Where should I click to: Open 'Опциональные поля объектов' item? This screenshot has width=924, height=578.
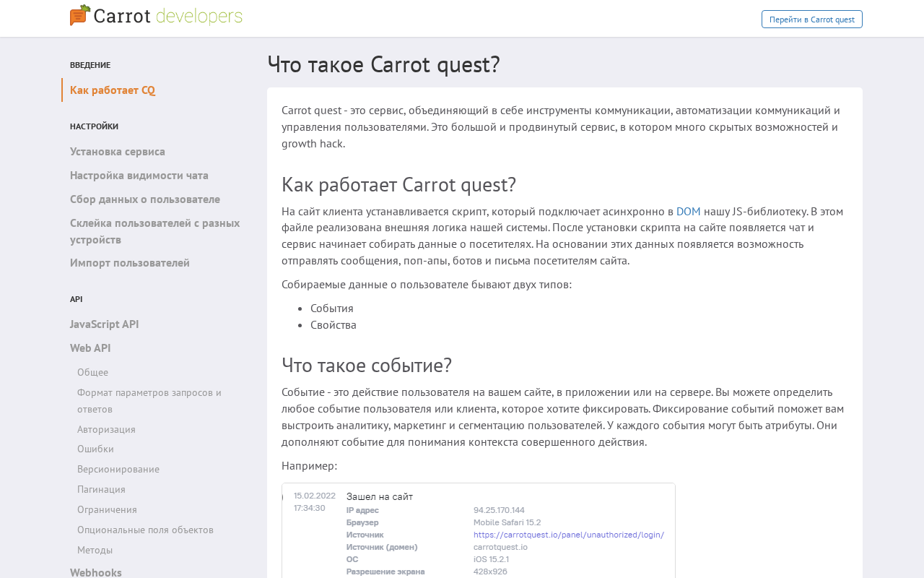(145, 530)
